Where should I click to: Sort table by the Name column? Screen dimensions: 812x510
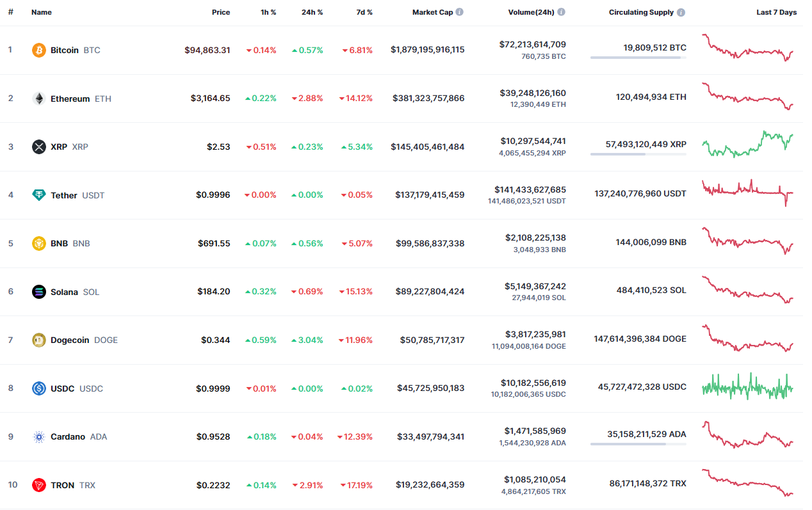[42, 12]
